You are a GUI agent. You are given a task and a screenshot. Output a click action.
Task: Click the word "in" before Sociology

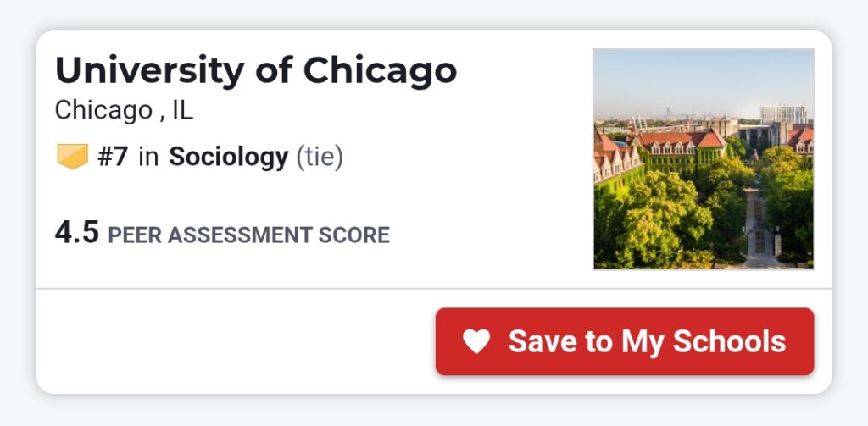(x=148, y=158)
